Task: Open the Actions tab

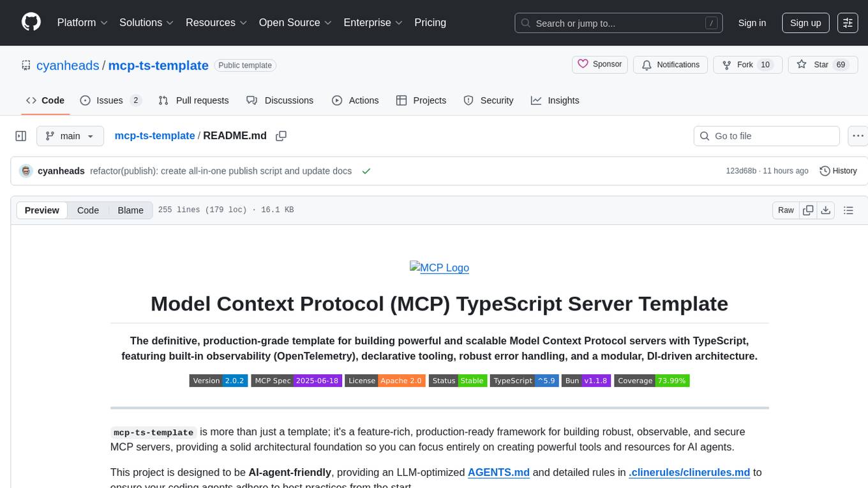Action: pyautogui.click(x=355, y=100)
